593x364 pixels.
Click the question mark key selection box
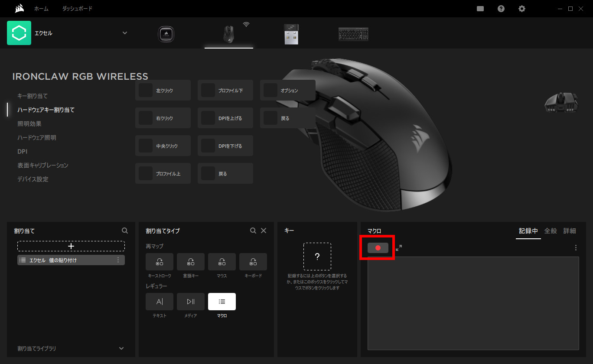click(317, 257)
